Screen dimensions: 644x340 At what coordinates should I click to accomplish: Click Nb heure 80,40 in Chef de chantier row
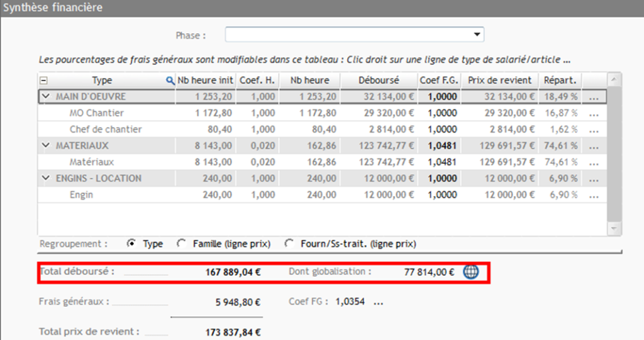pyautogui.click(x=324, y=129)
